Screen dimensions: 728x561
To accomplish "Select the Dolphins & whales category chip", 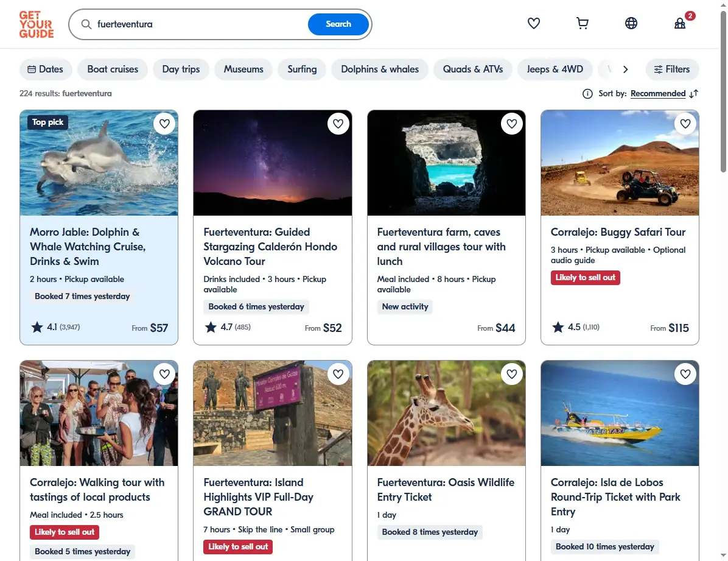I will 380,69.
